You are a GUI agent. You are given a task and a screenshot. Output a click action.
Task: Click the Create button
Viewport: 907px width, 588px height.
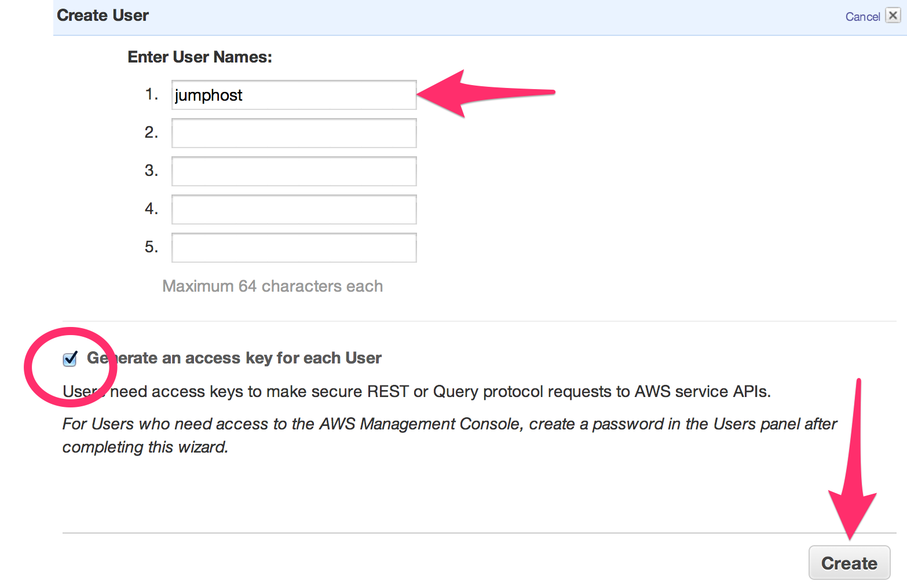(849, 563)
